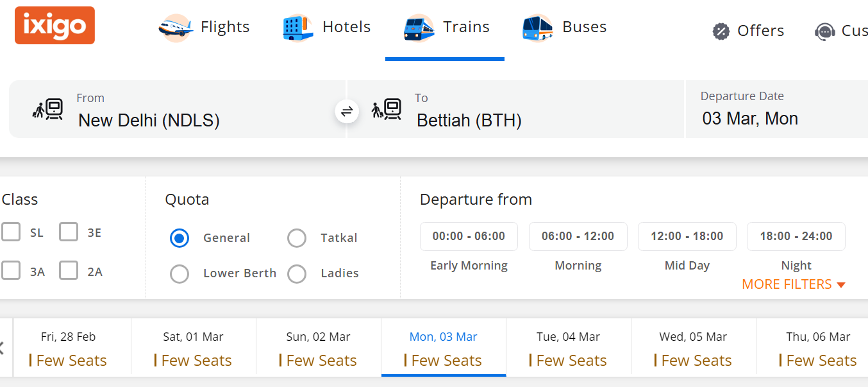Select the Tatkal quota radio button

296,237
